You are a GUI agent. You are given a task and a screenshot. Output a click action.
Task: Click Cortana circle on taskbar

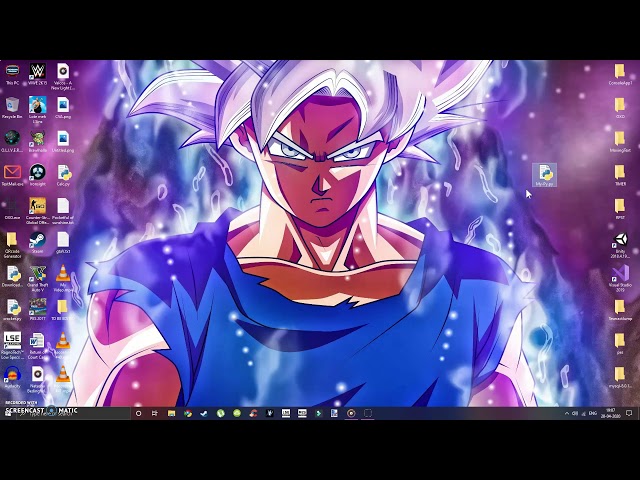pos(138,413)
